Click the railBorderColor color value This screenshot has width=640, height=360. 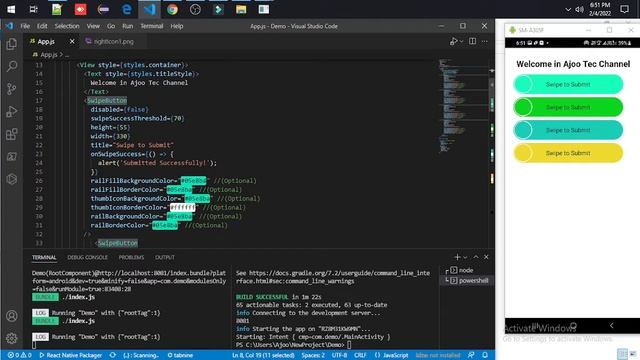pos(165,225)
